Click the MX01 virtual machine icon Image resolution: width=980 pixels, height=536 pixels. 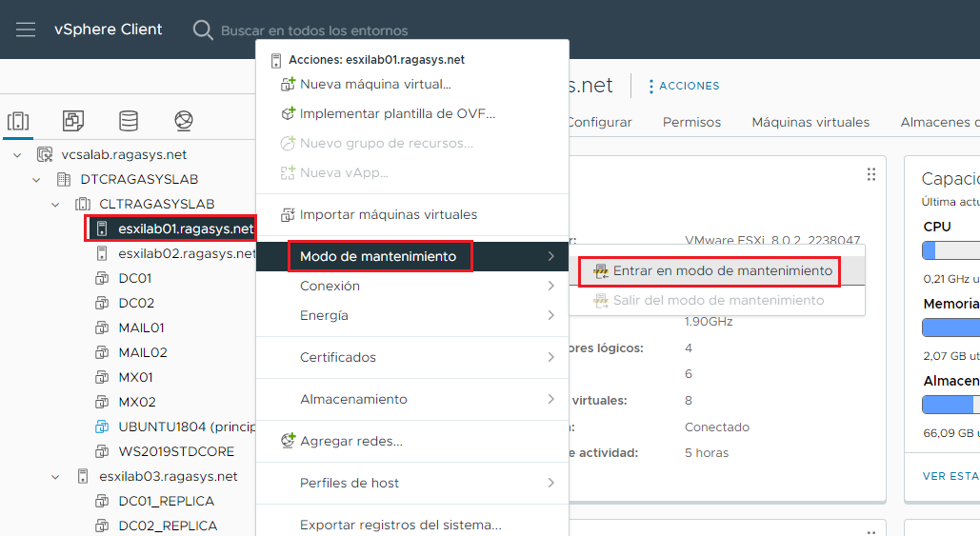pos(101,377)
